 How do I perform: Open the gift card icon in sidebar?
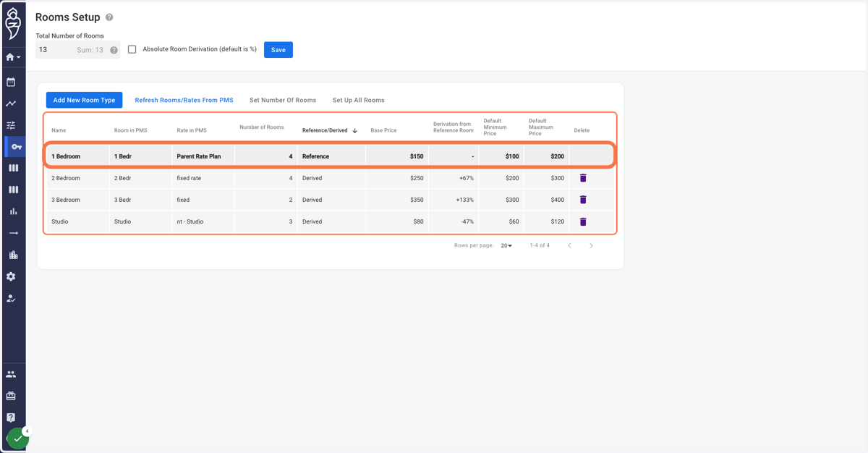pos(11,396)
